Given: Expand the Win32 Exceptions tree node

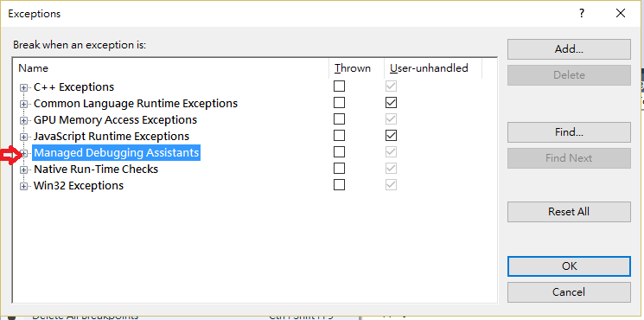Looking at the screenshot, I should 24,186.
